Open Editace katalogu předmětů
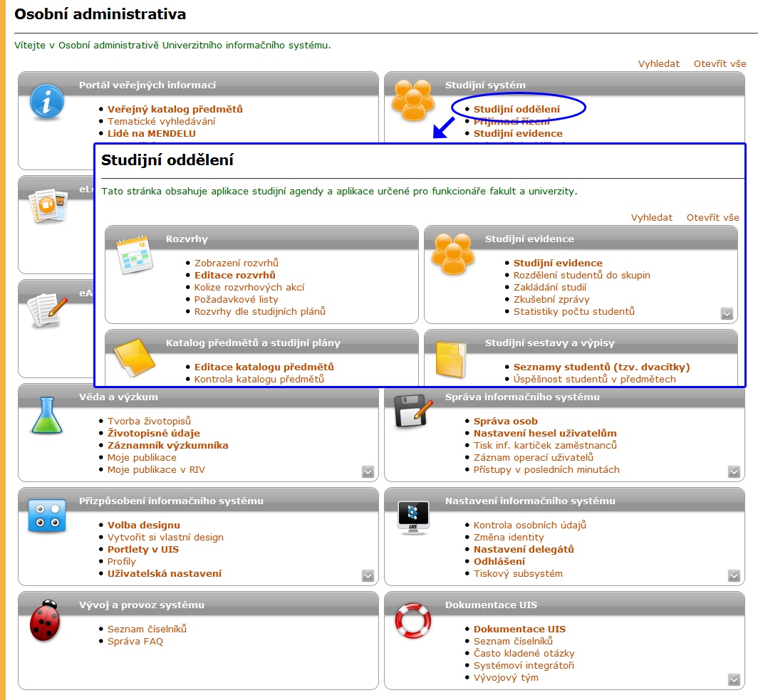The image size is (758, 700). (264, 367)
